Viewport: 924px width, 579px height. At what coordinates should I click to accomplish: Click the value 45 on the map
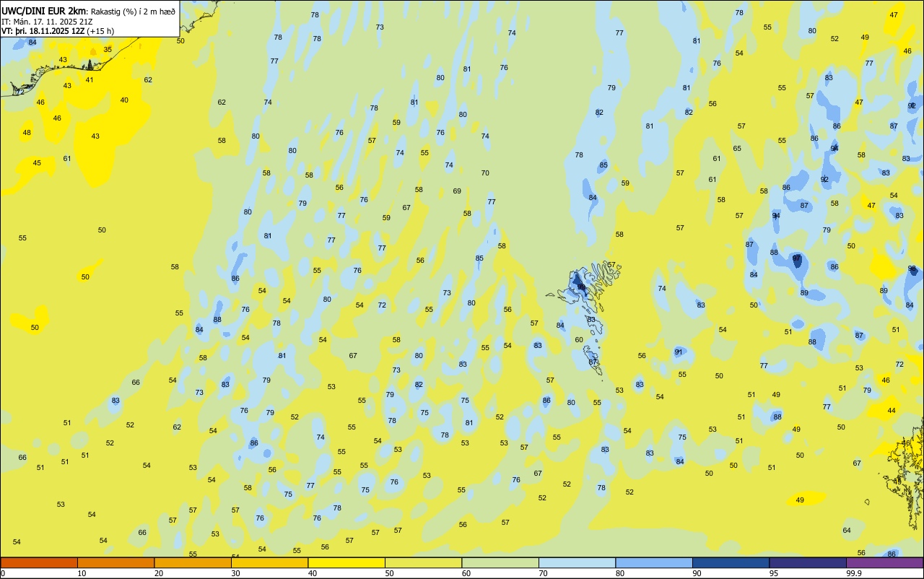(37, 163)
